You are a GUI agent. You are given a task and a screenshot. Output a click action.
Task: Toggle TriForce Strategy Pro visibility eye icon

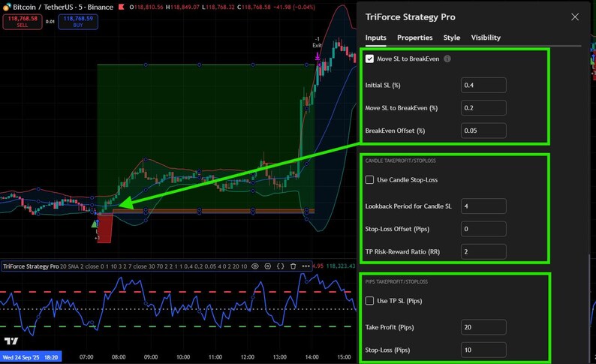click(x=255, y=266)
